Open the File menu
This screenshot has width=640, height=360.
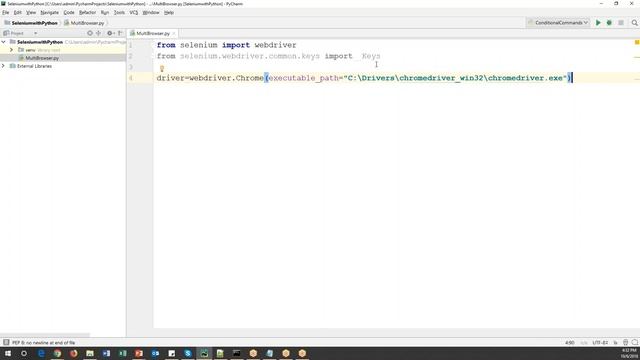click(6, 13)
